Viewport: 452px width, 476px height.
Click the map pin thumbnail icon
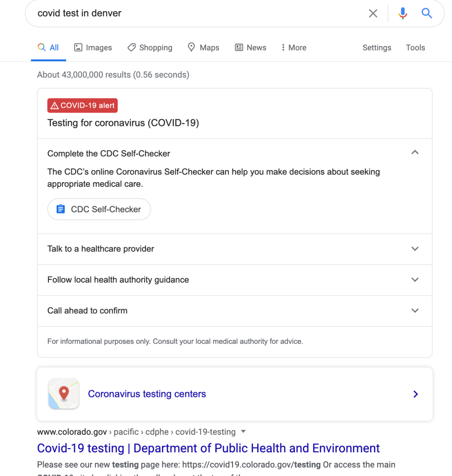pos(64,394)
